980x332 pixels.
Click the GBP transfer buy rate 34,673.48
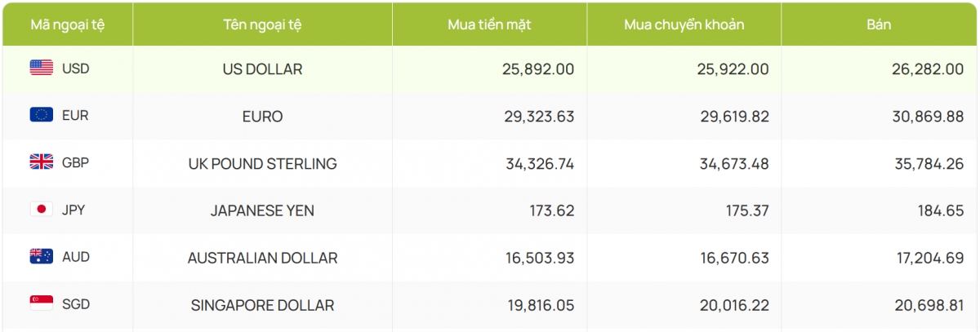click(x=733, y=164)
